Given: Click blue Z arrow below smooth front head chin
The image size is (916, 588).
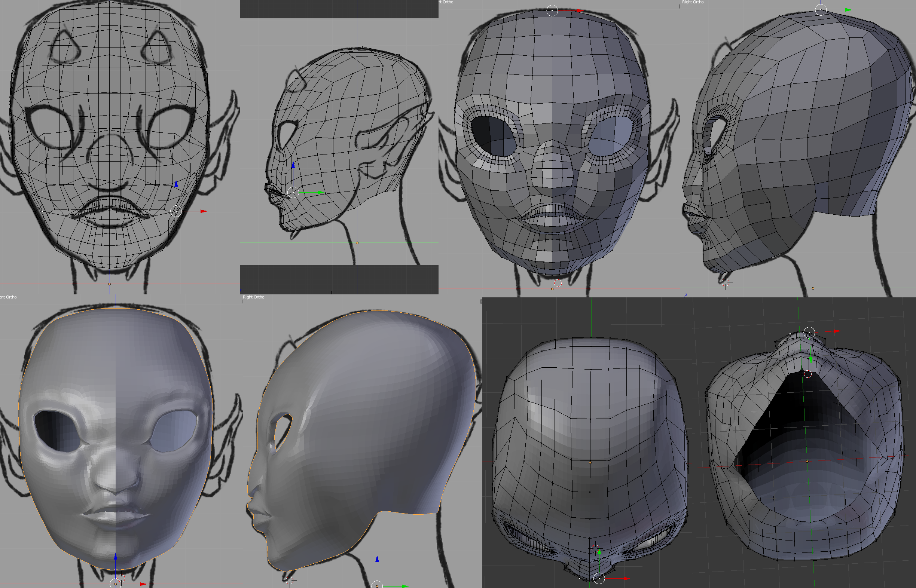Looking at the screenshot, I should click(115, 557).
